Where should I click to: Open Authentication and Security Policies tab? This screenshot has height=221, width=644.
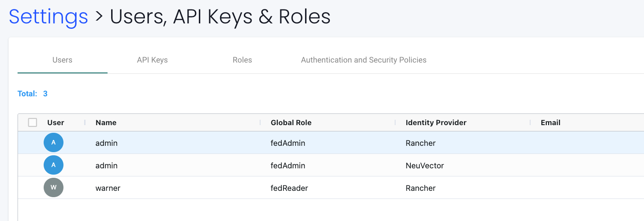point(364,60)
